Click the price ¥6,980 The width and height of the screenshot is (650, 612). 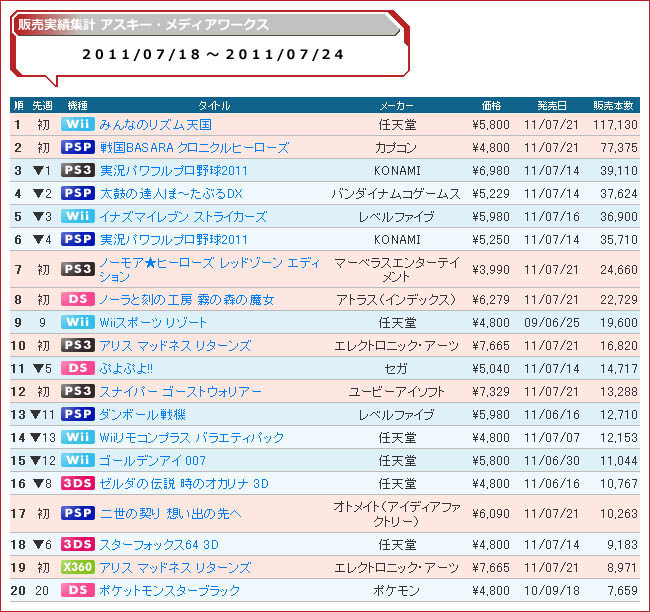pyautogui.click(x=491, y=170)
